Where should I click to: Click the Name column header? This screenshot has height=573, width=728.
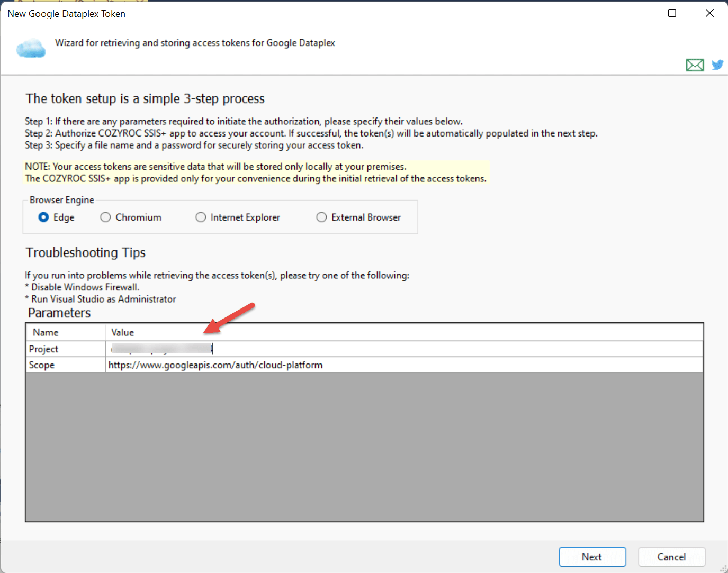click(66, 332)
